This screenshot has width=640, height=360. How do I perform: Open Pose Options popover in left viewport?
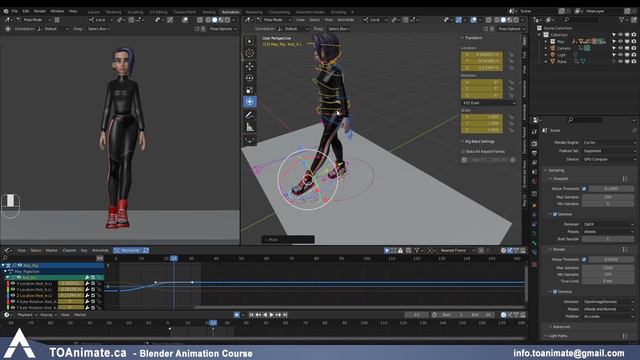(x=223, y=29)
